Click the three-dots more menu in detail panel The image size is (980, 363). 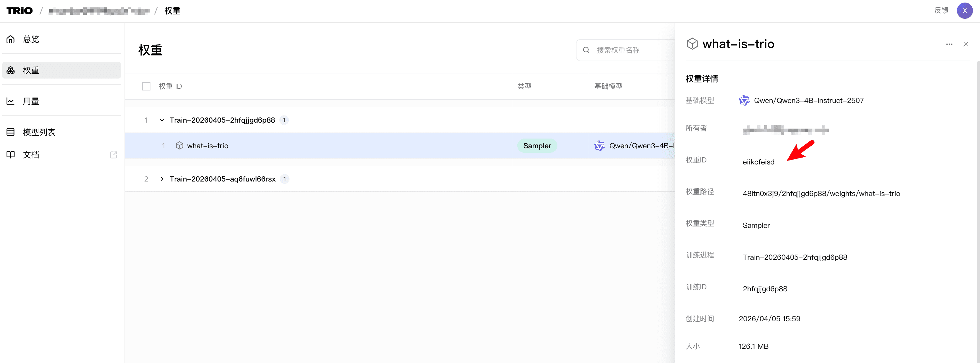[x=949, y=44]
